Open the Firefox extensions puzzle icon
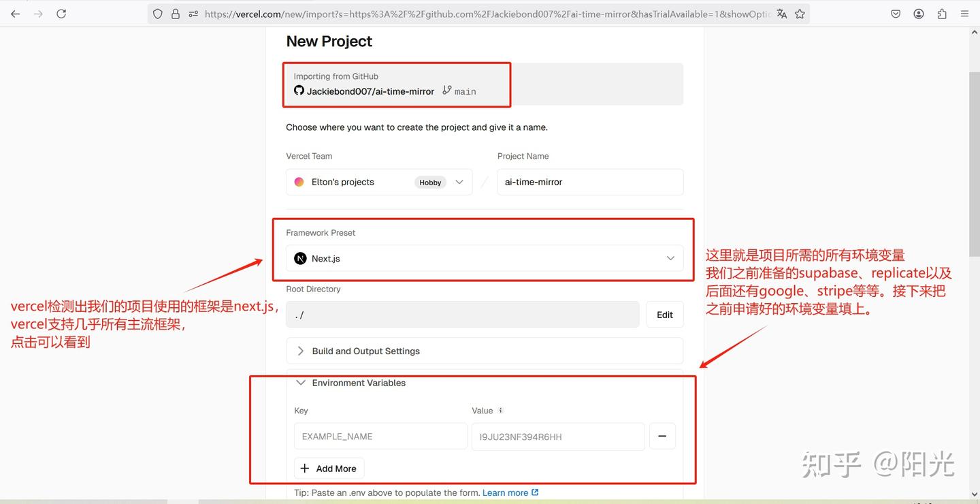The image size is (980, 504). [943, 13]
